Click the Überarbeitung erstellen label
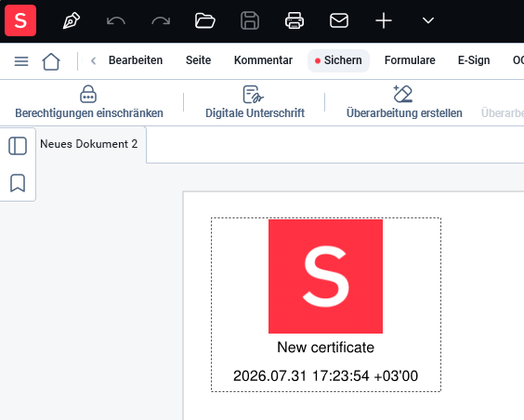 404,113
